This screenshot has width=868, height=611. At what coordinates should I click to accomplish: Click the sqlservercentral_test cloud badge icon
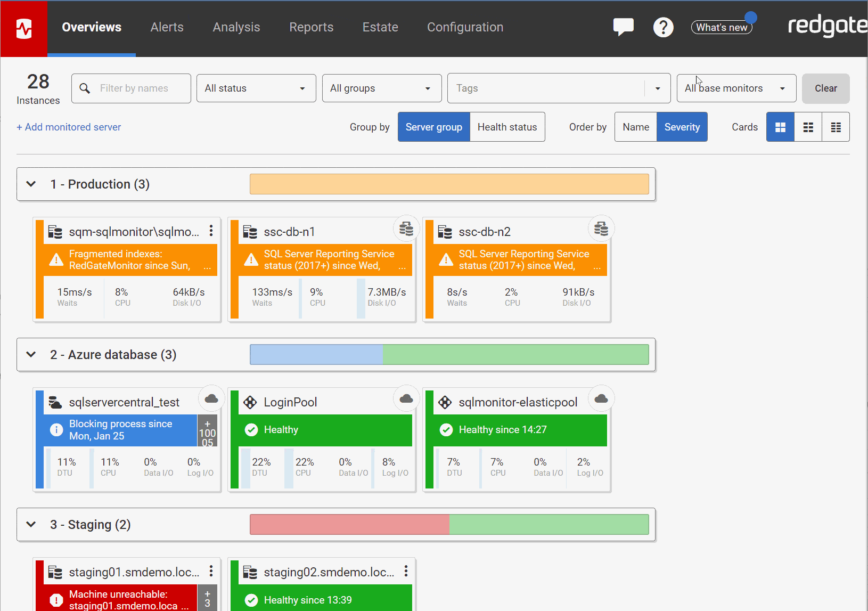click(x=211, y=398)
